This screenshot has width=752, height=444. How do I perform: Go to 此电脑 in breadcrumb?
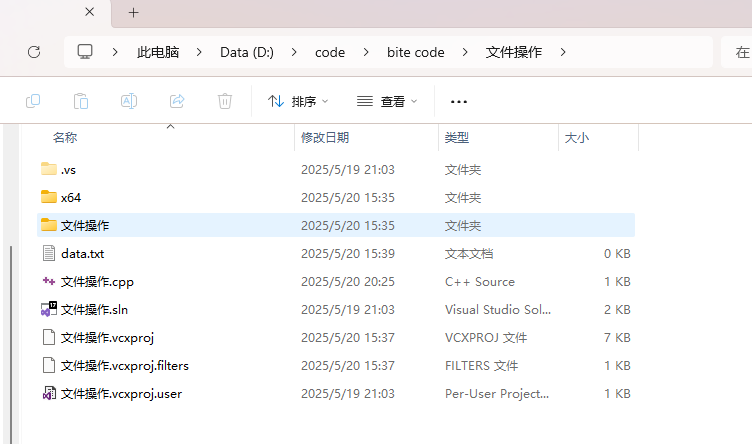[158, 52]
